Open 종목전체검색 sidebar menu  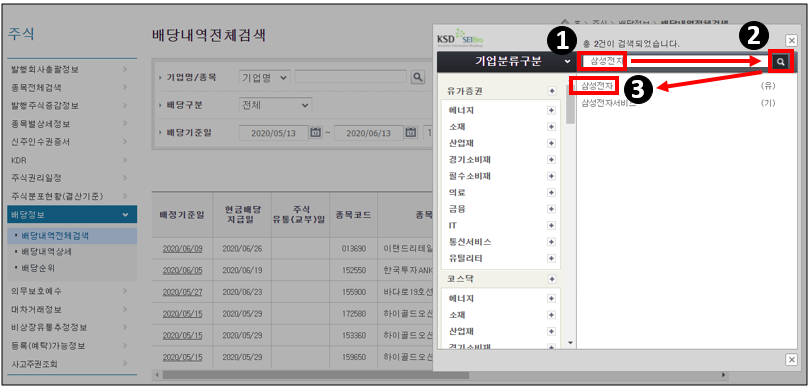(x=72, y=88)
